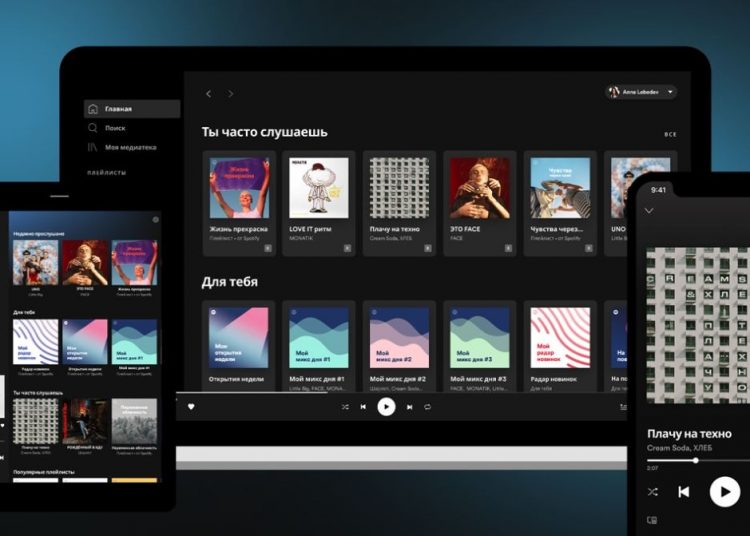Skip to the previous track in the laptop player
This screenshot has width=750, height=536.
tap(364, 407)
